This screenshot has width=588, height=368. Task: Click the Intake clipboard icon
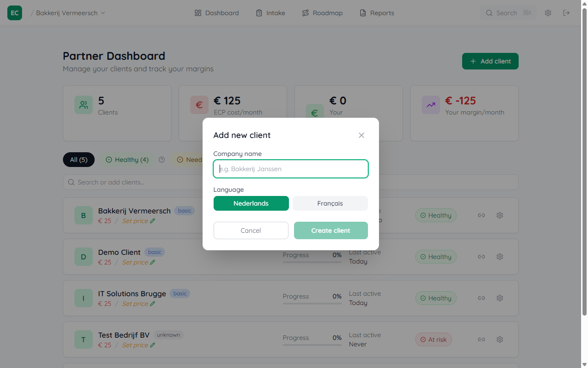[x=258, y=12]
